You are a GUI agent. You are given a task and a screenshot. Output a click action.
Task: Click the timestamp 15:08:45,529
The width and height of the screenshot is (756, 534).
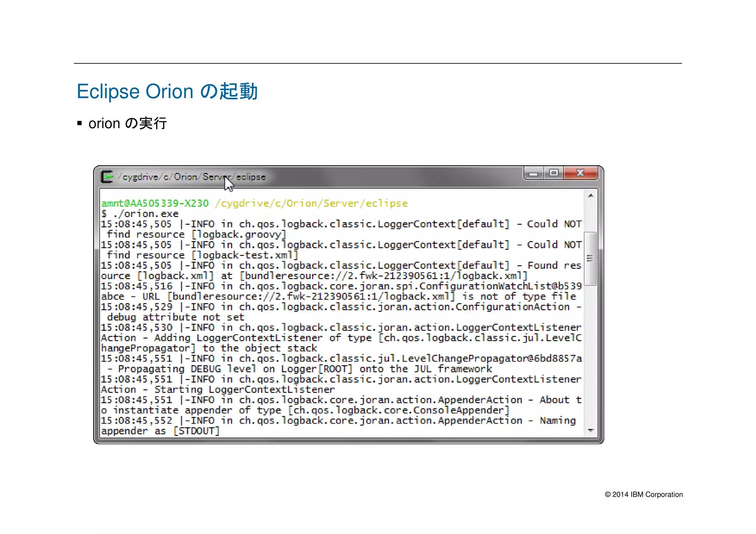tap(137, 307)
